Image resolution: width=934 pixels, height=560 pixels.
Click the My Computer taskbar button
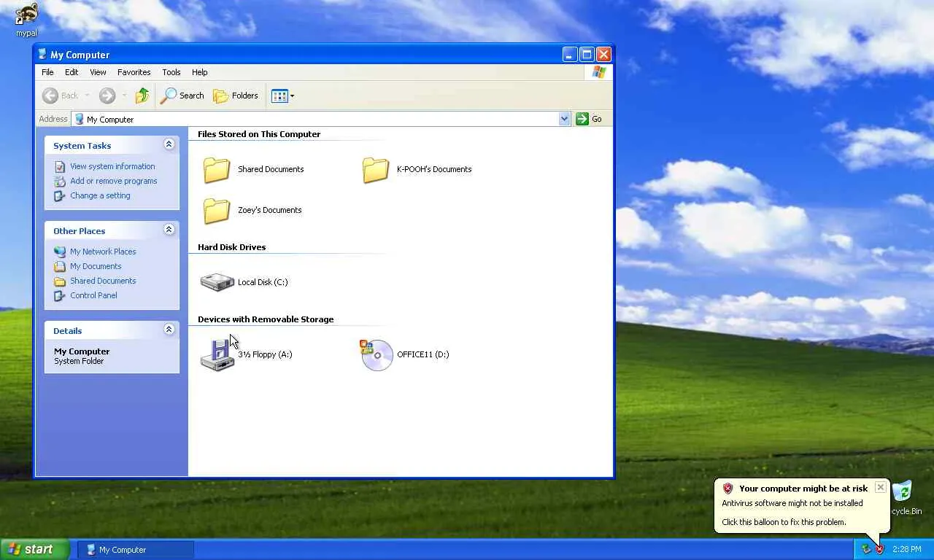tap(136, 550)
